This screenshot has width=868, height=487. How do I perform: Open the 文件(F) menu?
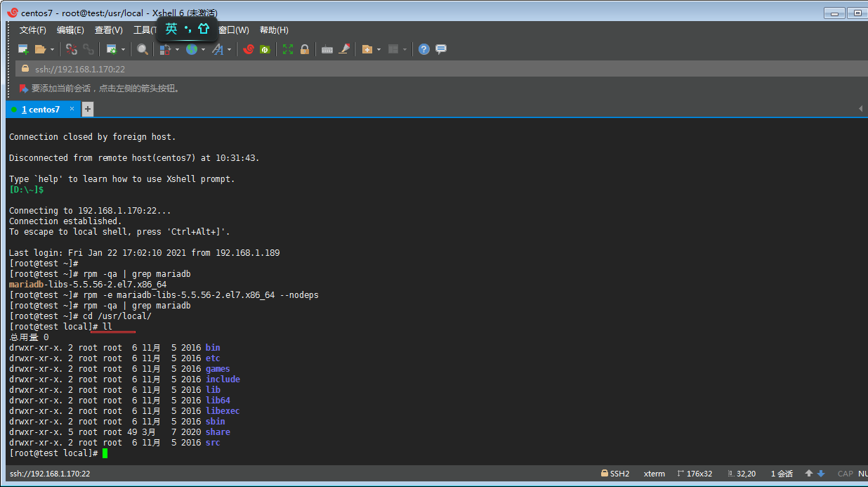pos(32,30)
